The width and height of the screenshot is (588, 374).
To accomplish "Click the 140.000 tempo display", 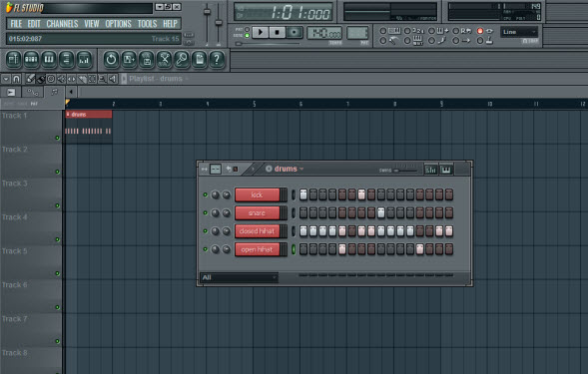I will (324, 33).
